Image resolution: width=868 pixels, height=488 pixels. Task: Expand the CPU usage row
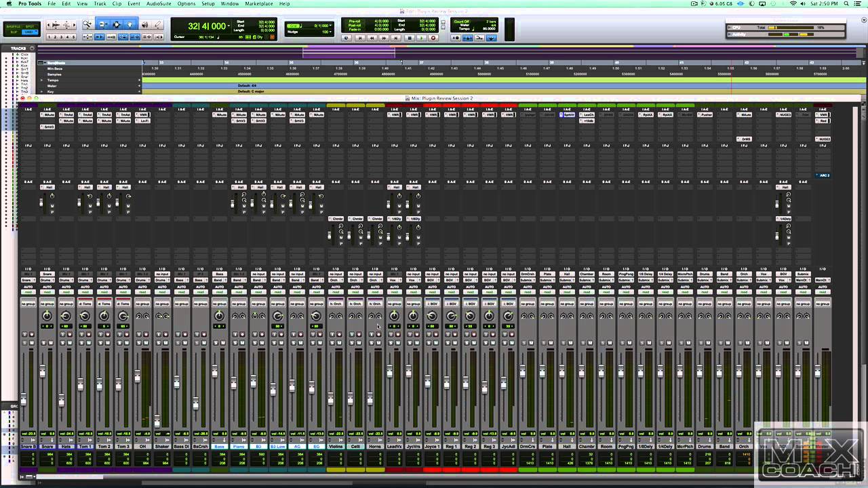(729, 27)
